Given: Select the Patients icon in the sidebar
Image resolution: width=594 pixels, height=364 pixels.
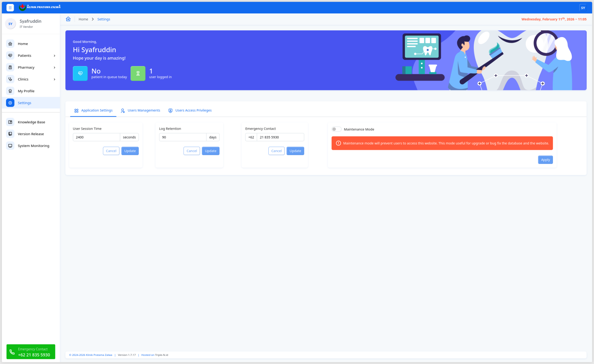Looking at the screenshot, I should point(10,55).
